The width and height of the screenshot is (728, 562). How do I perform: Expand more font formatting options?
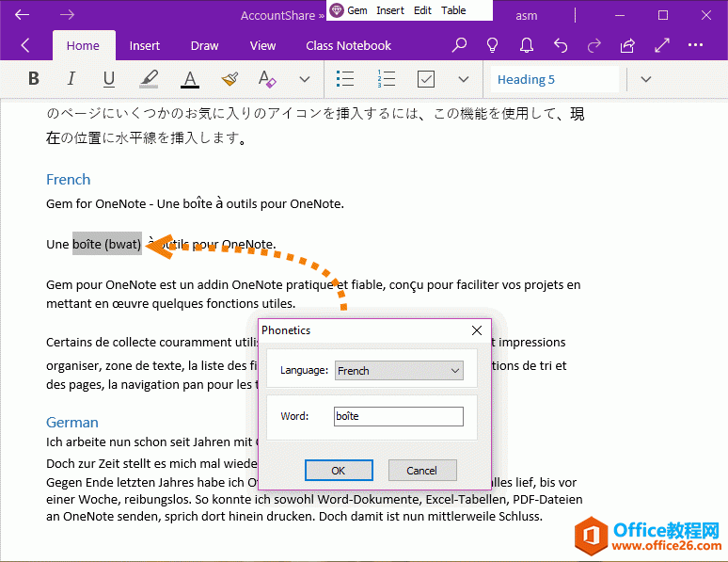click(x=304, y=79)
